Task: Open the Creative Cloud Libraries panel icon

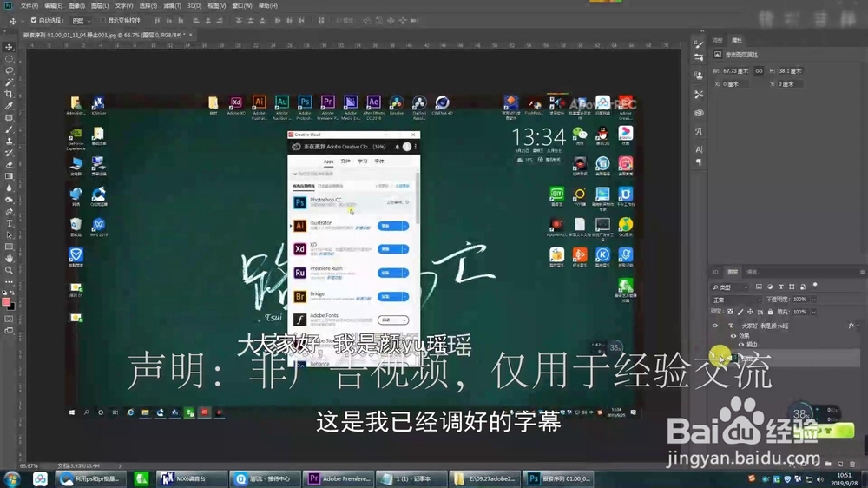Action: point(699,113)
